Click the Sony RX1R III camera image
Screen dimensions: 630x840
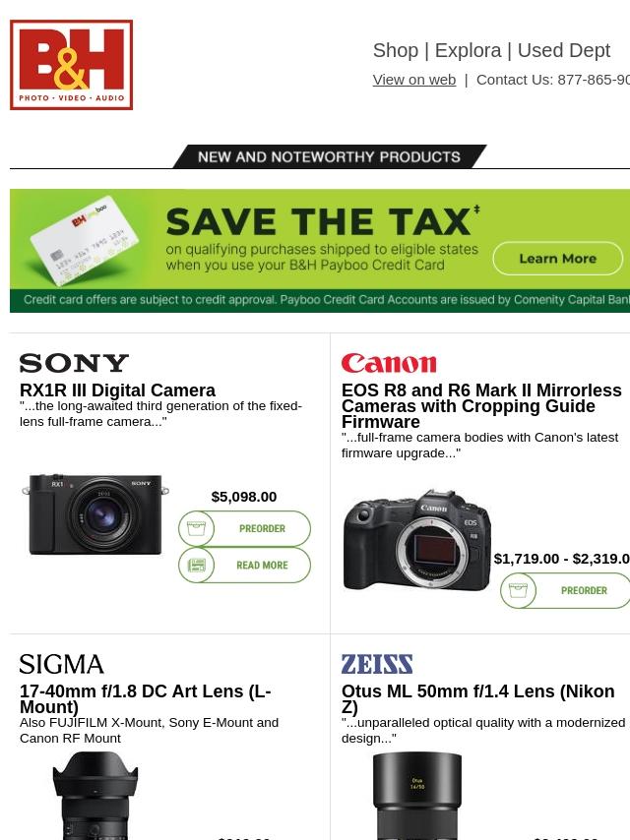pos(95,514)
